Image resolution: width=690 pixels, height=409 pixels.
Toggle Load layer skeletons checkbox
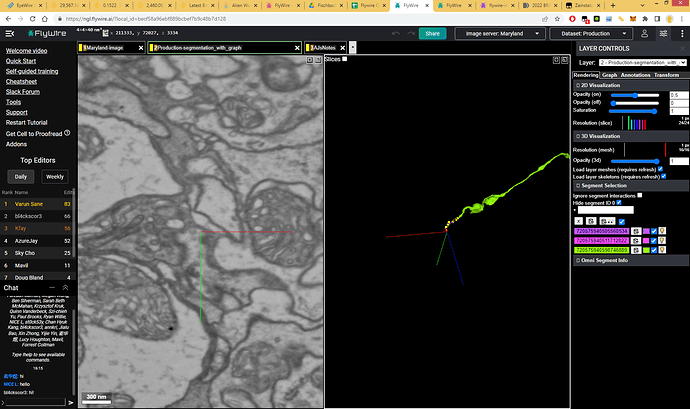pyautogui.click(x=664, y=177)
